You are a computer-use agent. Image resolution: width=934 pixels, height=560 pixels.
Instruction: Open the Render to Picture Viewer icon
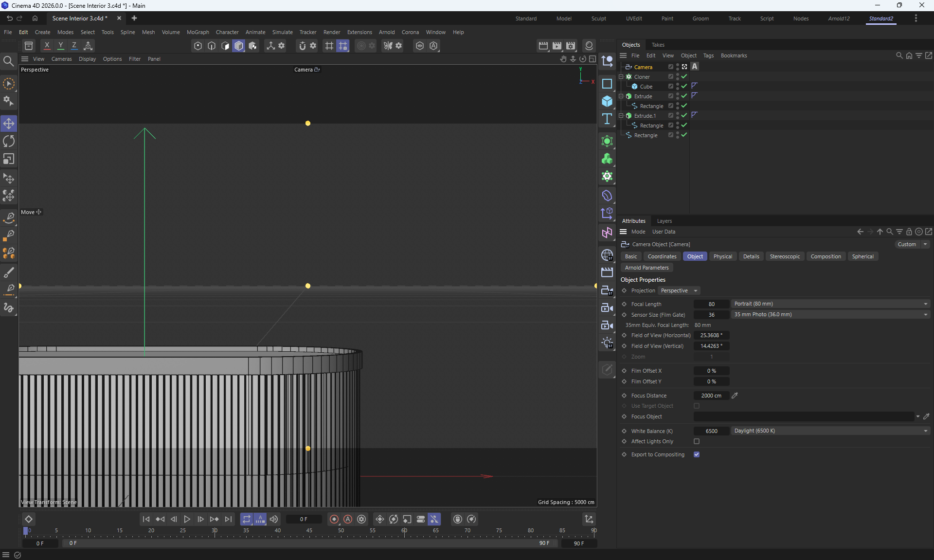point(557,46)
